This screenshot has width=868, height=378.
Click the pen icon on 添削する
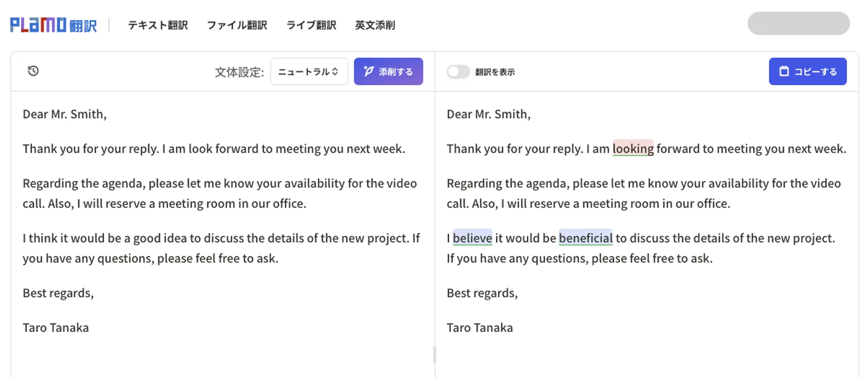tap(369, 71)
